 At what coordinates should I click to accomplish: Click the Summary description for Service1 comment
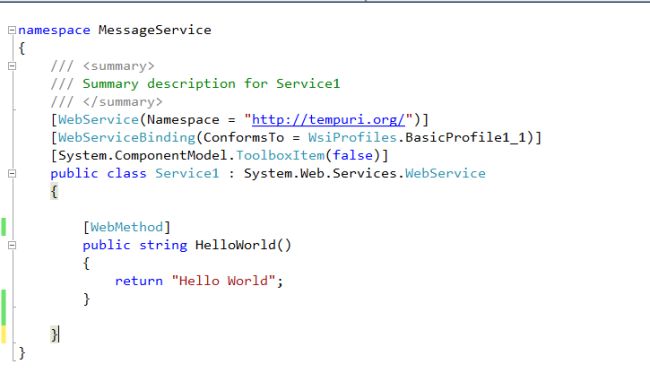[211, 84]
